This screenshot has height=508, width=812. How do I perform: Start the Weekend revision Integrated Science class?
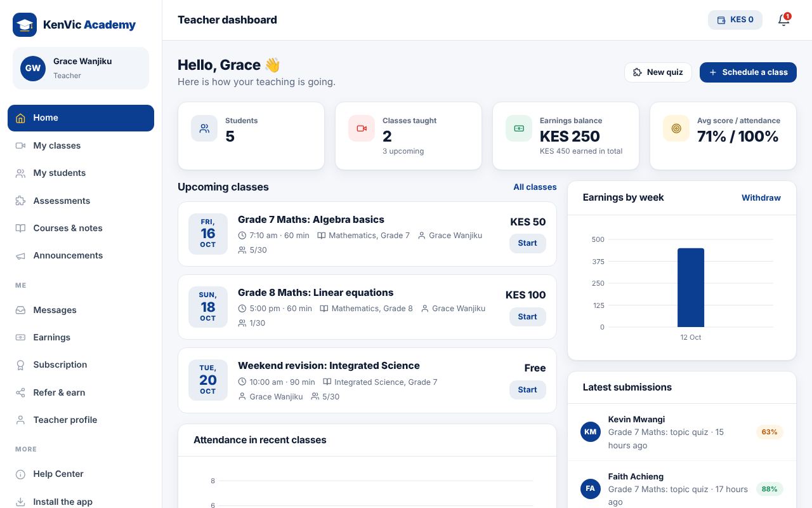527,390
